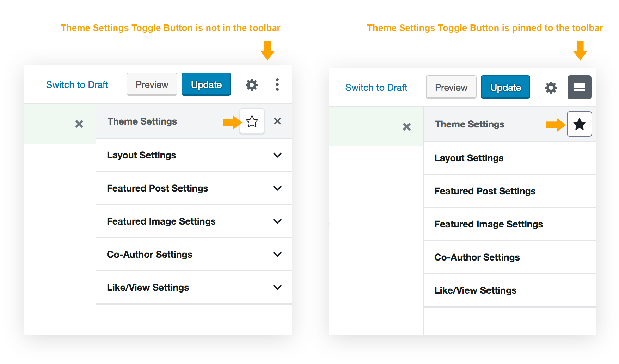Click the Update button on the left

pos(206,84)
